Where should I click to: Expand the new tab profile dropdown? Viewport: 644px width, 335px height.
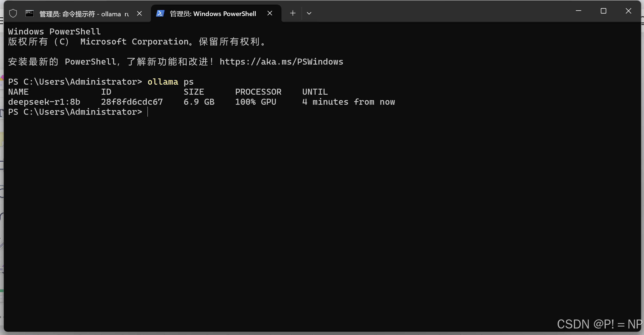[309, 13]
